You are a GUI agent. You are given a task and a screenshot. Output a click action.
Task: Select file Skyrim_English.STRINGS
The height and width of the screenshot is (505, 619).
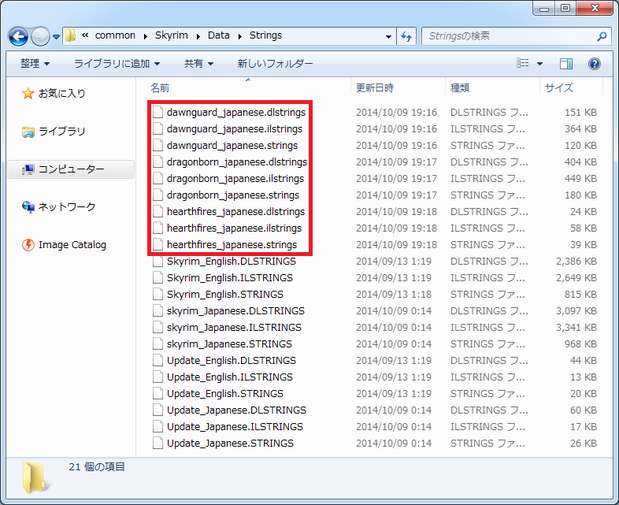(x=225, y=295)
